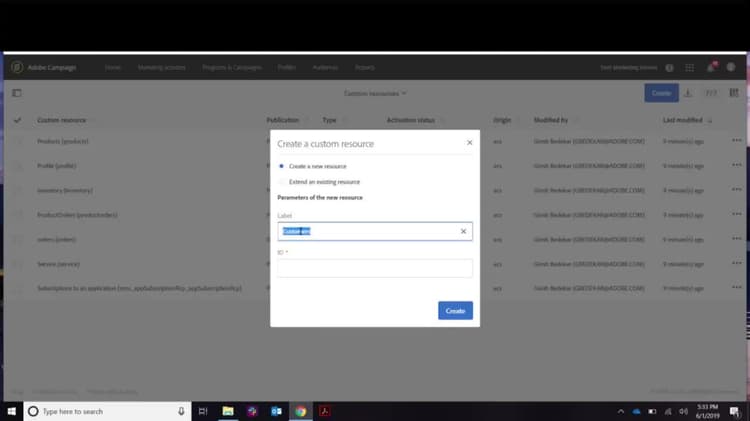Open the Profile (profile) resource
The image size is (750, 421).
point(56,166)
